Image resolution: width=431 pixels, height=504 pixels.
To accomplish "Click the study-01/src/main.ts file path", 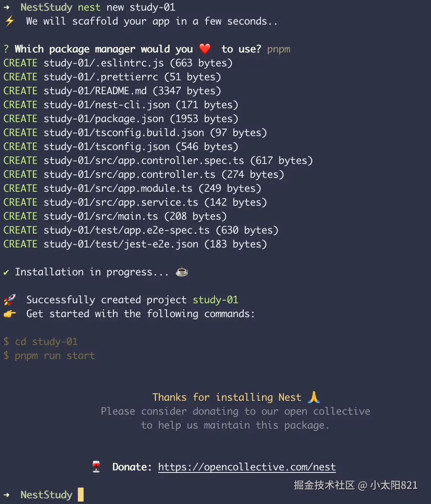I will click(100, 216).
